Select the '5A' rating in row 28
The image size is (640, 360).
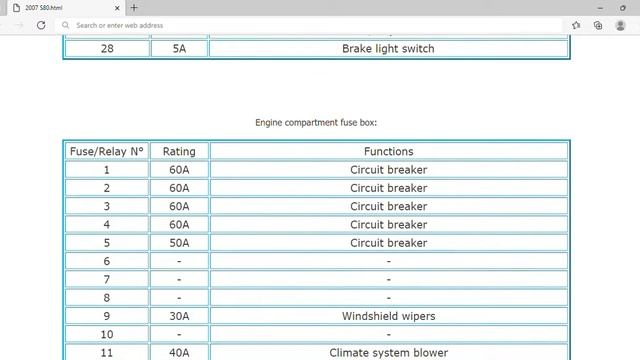pos(179,49)
